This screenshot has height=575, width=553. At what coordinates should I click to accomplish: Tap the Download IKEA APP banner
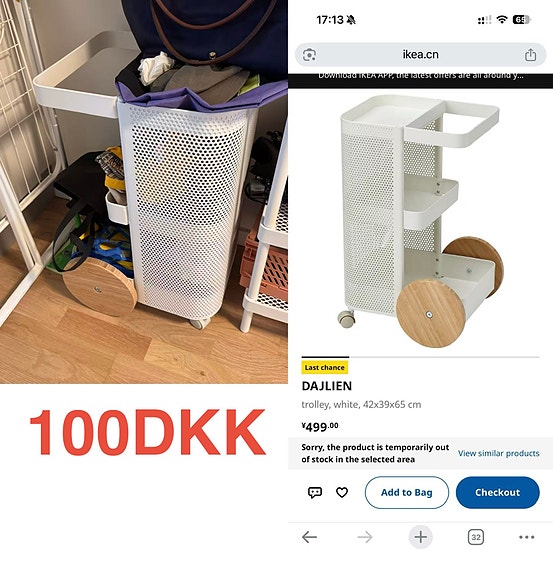coord(421,77)
